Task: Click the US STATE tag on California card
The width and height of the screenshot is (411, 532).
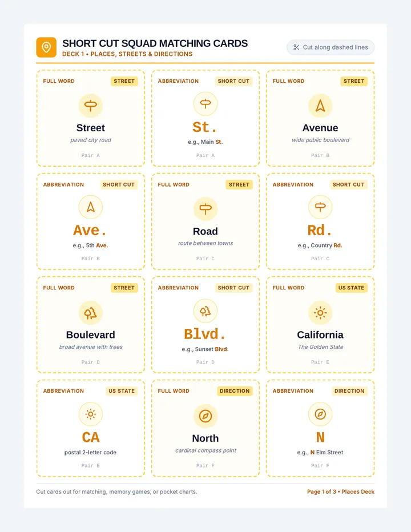Action: click(x=351, y=288)
